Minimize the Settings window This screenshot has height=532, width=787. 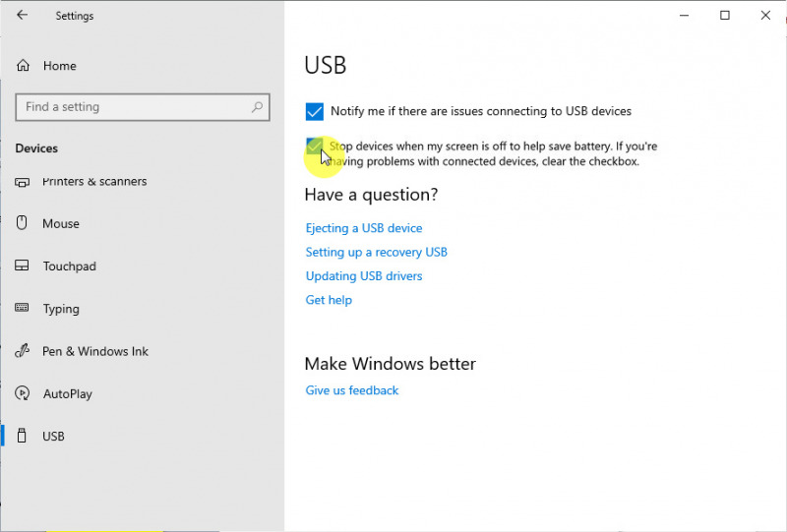click(684, 16)
